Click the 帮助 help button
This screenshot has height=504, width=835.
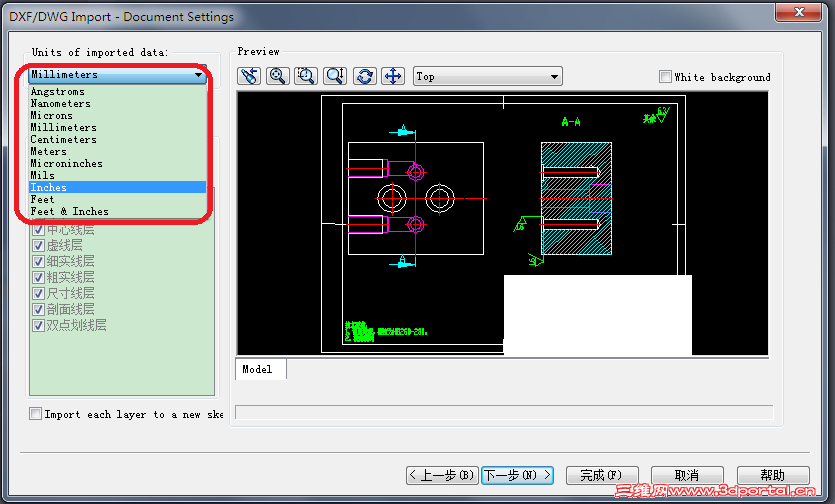click(x=773, y=475)
